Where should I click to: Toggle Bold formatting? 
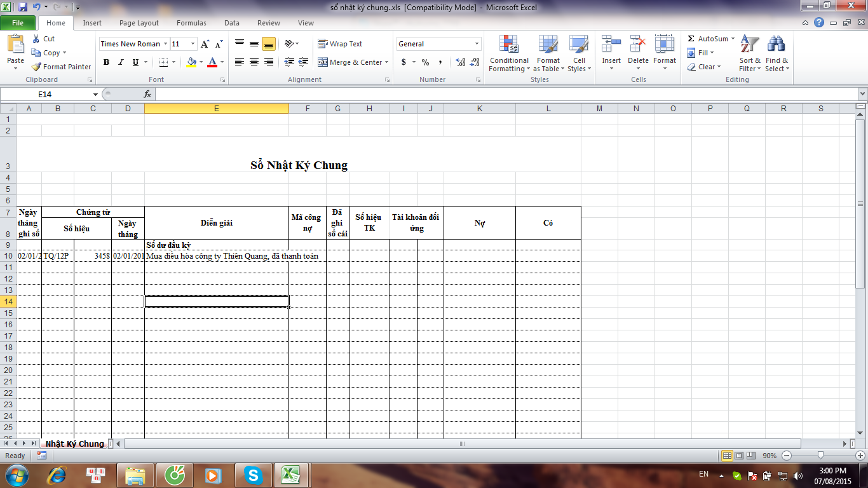pyautogui.click(x=106, y=62)
